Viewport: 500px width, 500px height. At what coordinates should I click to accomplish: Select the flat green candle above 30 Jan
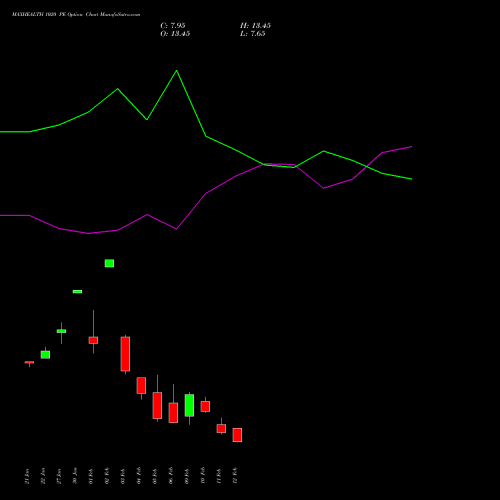point(77,292)
